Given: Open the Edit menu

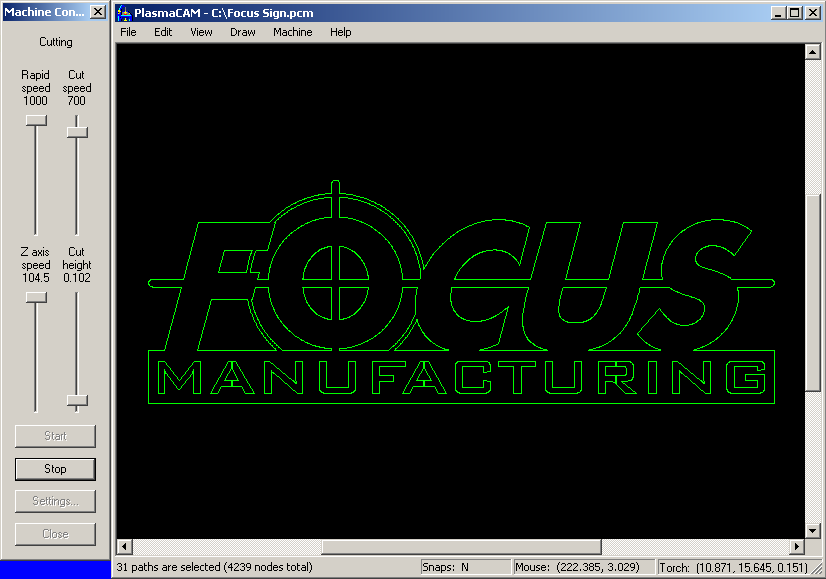Looking at the screenshot, I should [163, 32].
